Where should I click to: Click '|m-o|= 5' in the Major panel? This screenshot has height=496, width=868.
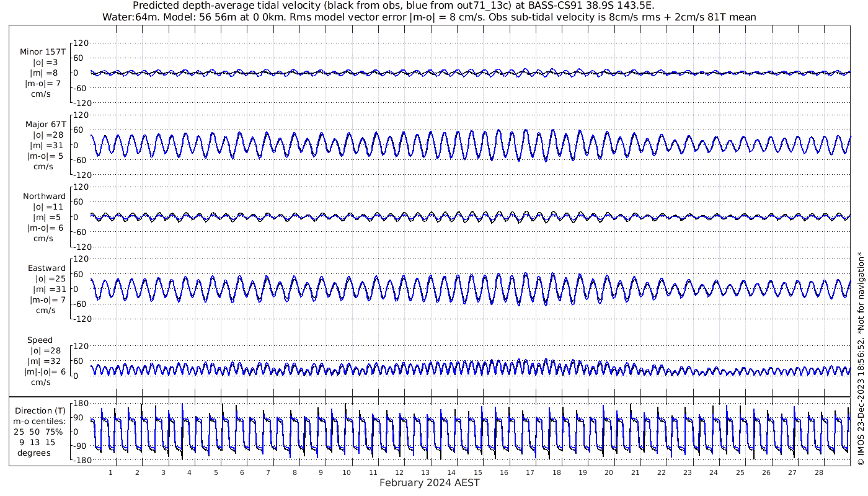[45, 156]
